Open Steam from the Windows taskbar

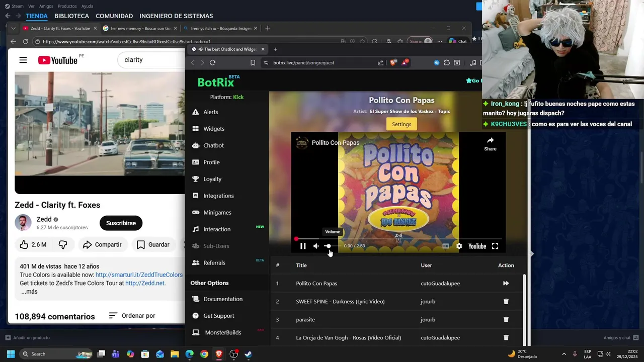[248, 354]
